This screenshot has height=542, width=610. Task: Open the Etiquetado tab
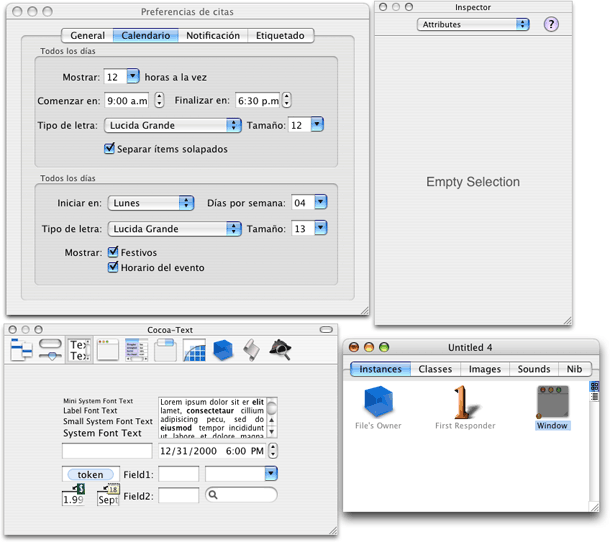[x=280, y=35]
